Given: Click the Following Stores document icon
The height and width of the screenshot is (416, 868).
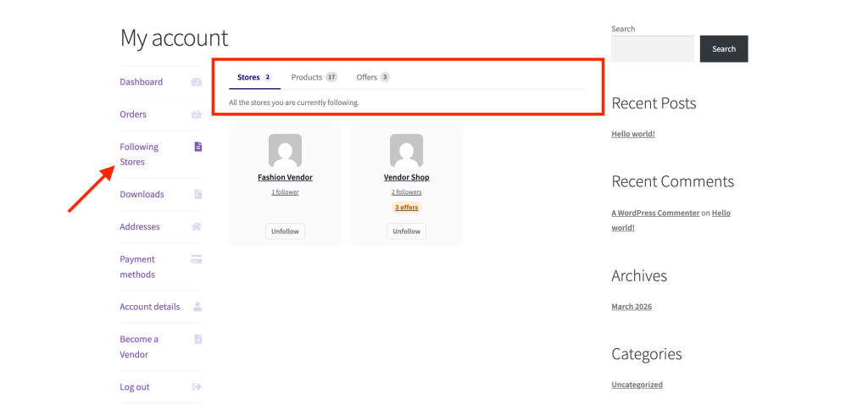Looking at the screenshot, I should (198, 147).
